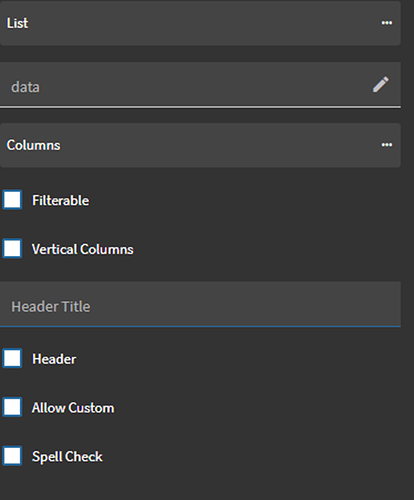
Task: Check the Header checkbox
Action: pos(12,359)
